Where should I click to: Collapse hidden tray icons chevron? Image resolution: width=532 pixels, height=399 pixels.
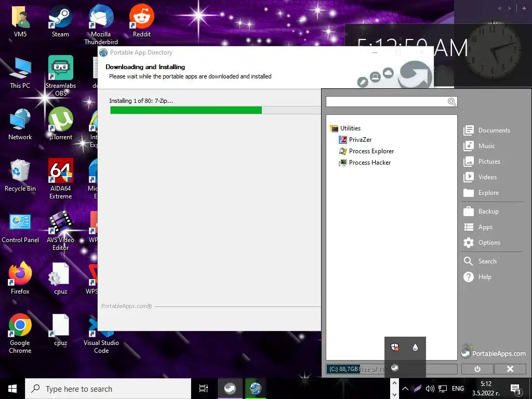click(405, 389)
